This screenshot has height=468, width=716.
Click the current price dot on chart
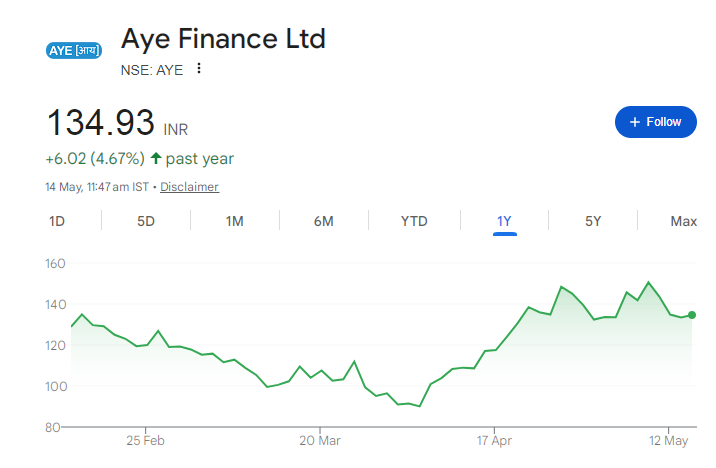692,315
